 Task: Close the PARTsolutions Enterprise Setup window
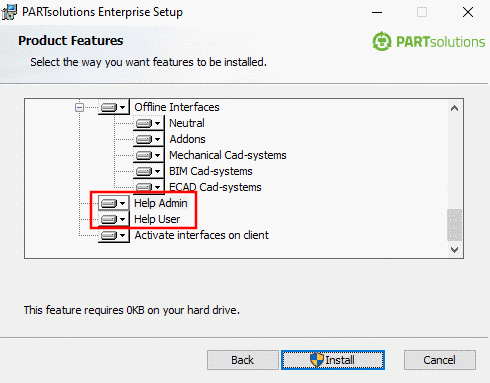coord(468,12)
